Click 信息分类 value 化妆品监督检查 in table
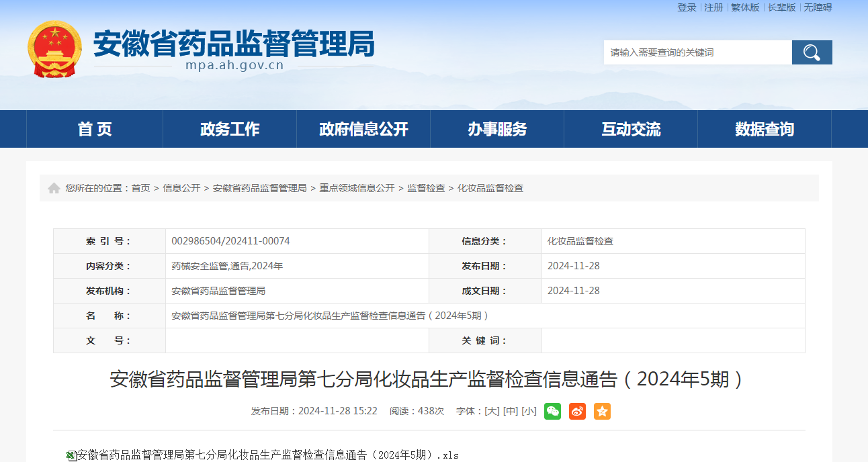Image resolution: width=868 pixels, height=462 pixels. (x=580, y=241)
